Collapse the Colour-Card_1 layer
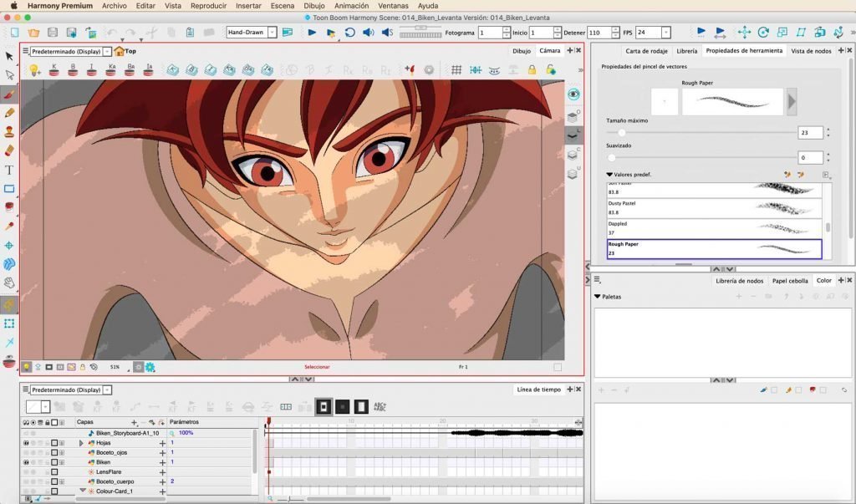 [83, 491]
